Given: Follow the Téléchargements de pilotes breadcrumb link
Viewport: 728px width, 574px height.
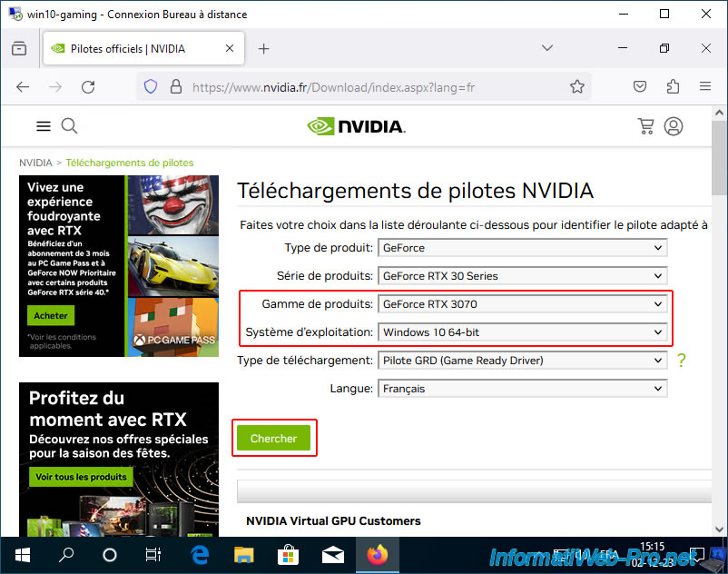Looking at the screenshot, I should click(x=130, y=163).
